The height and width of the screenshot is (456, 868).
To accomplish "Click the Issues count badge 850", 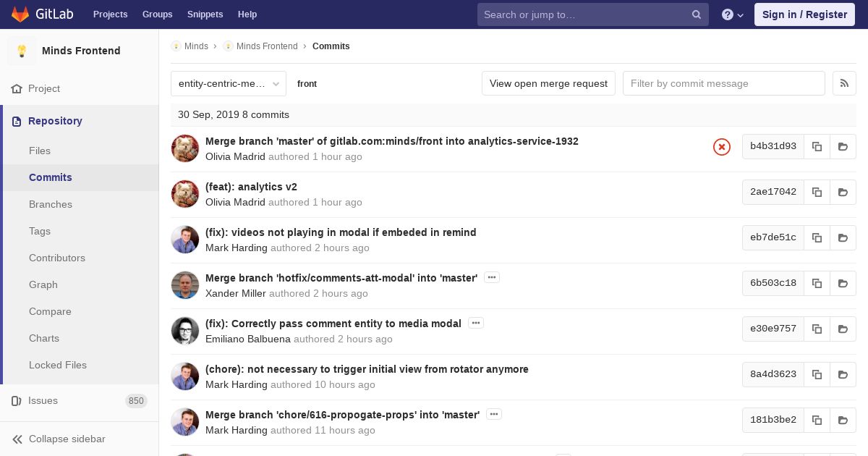I will pos(136,401).
